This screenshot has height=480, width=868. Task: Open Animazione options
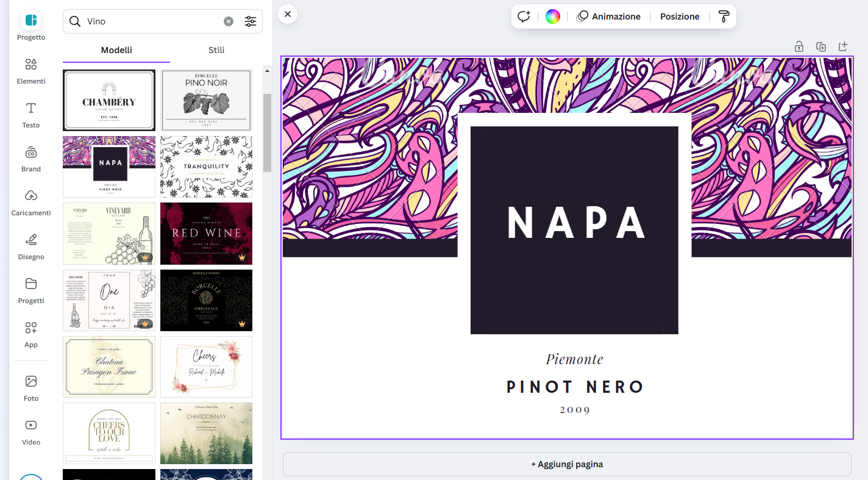coord(609,16)
